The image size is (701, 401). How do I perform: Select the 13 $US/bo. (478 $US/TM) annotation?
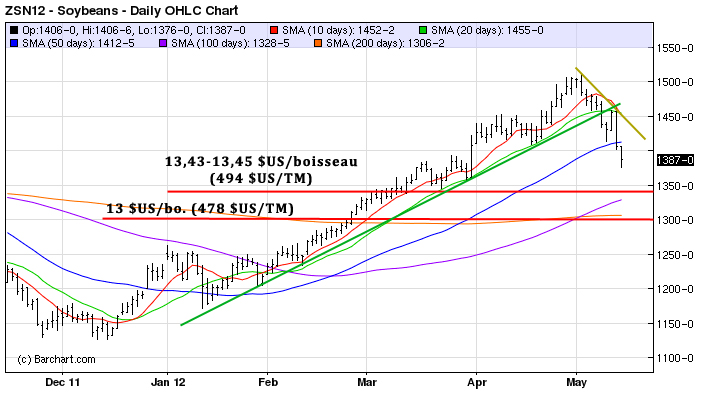coord(199,209)
